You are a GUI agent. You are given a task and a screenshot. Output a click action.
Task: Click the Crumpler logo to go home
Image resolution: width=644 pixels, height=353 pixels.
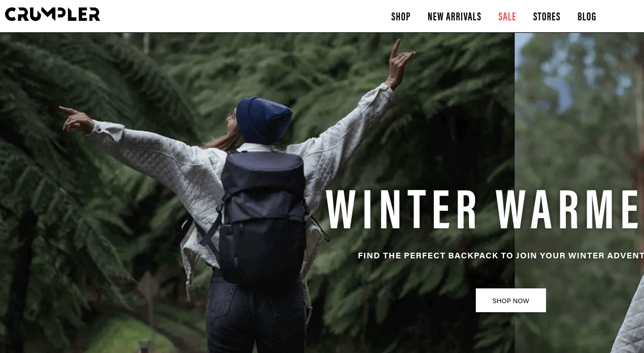[52, 15]
